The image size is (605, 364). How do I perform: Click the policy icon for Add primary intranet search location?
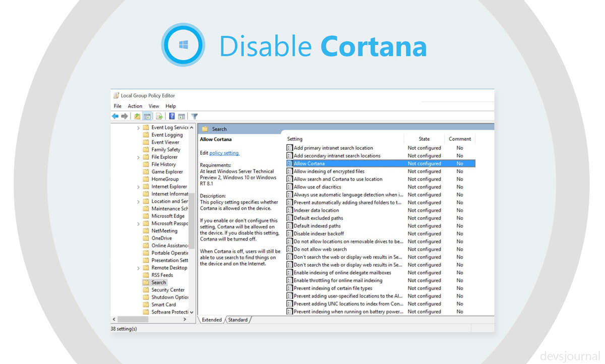(289, 148)
